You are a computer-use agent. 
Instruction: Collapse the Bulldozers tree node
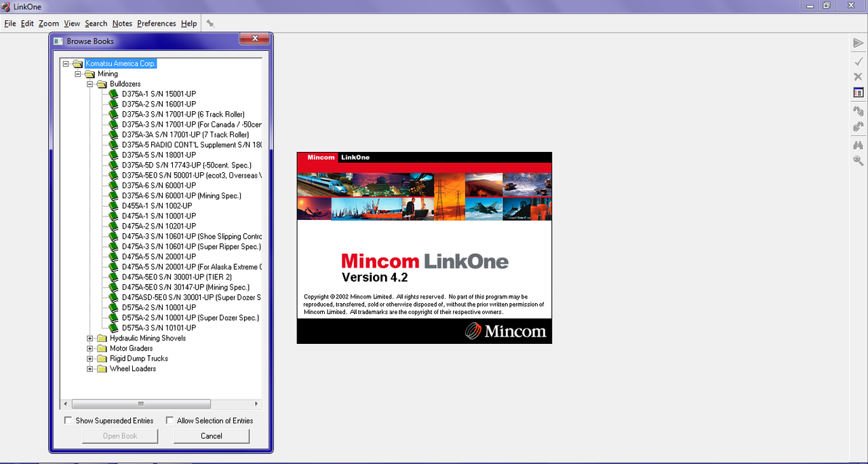point(90,84)
